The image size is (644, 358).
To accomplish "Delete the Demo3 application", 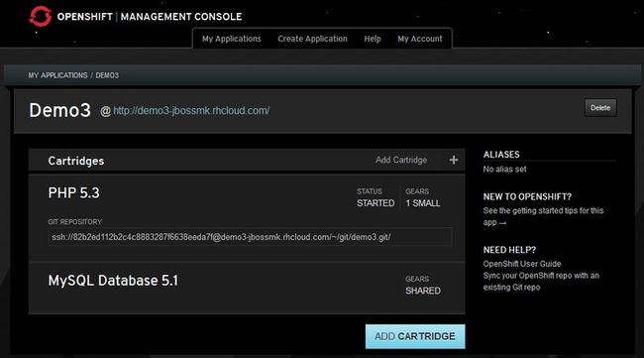I will pos(600,108).
